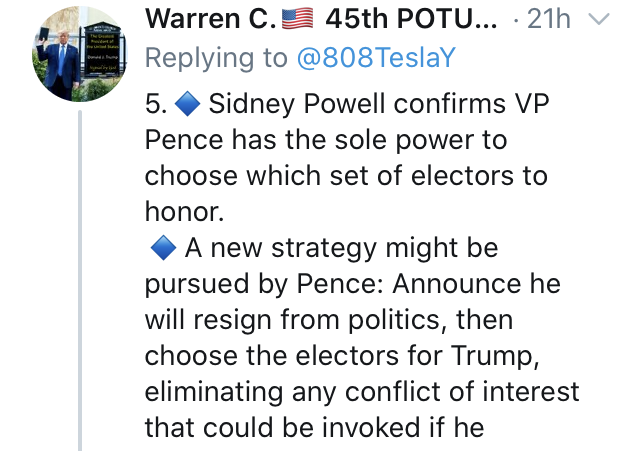Tap the '5.' numbering in tweet
640x451 pixels.
point(156,104)
